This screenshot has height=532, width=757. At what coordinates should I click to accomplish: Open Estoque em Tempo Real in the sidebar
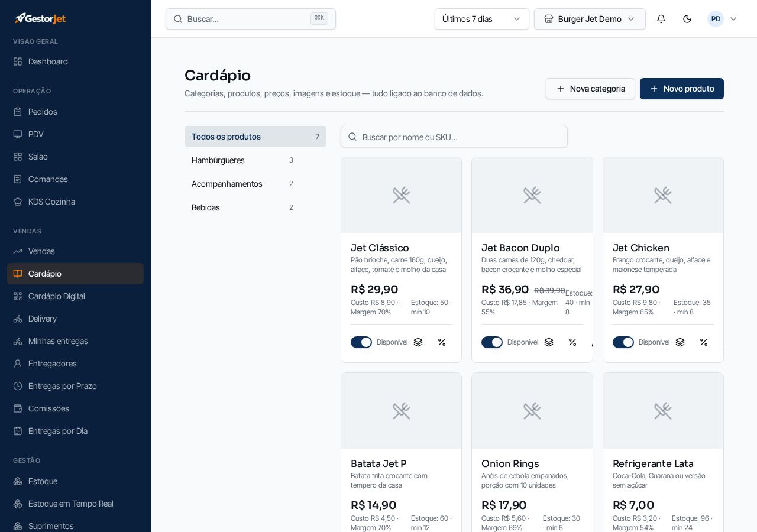(75, 504)
